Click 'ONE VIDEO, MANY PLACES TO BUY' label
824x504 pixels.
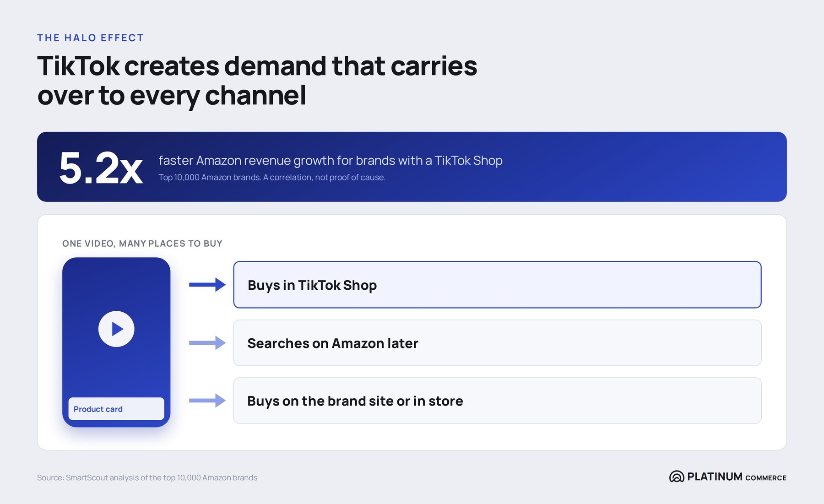tap(142, 244)
